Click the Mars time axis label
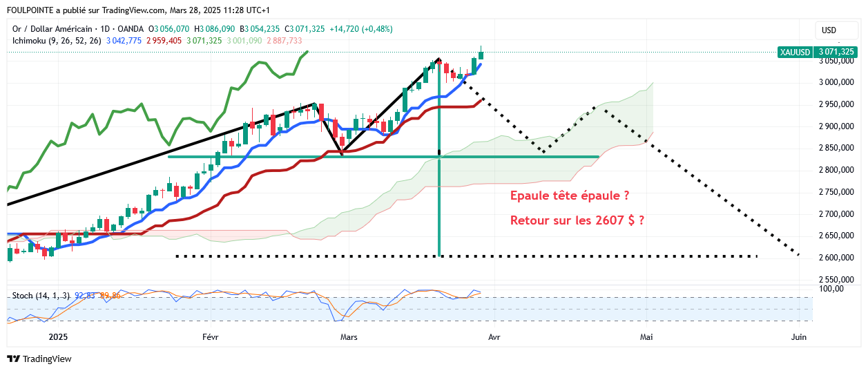The height and width of the screenshot is (371, 868). point(349,337)
